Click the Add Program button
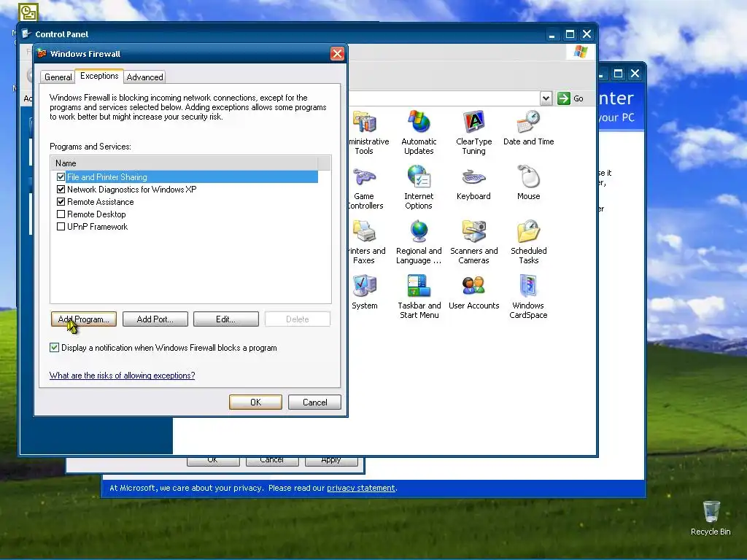The image size is (747, 560). pos(84,319)
